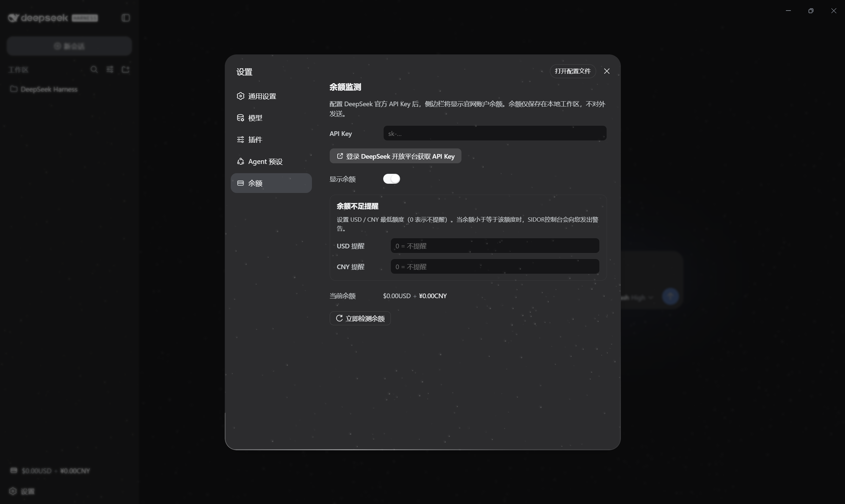Click the balance readout at the sidebar bottom
Screen dimensions: 845x504
coord(50,471)
